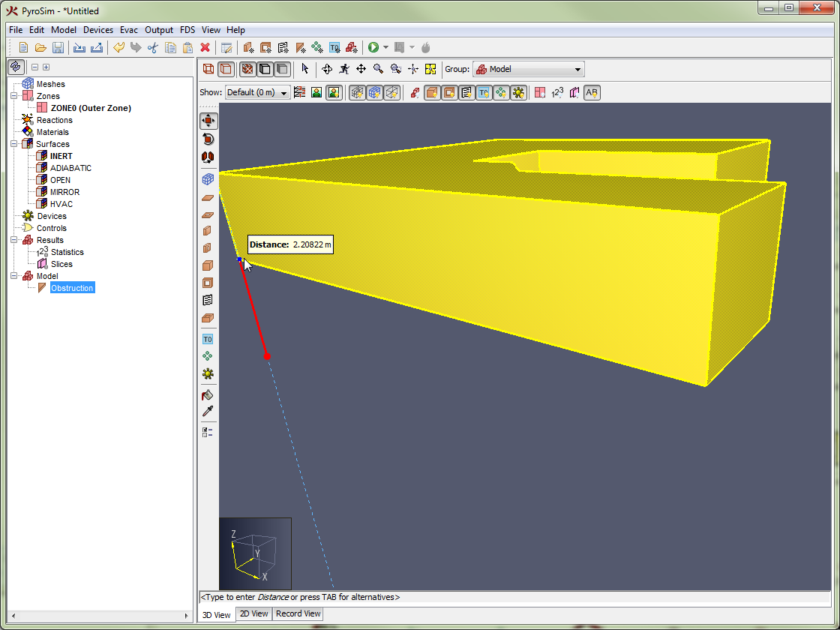The height and width of the screenshot is (630, 840).
Task: Delete selected object with red X
Action: click(x=205, y=48)
